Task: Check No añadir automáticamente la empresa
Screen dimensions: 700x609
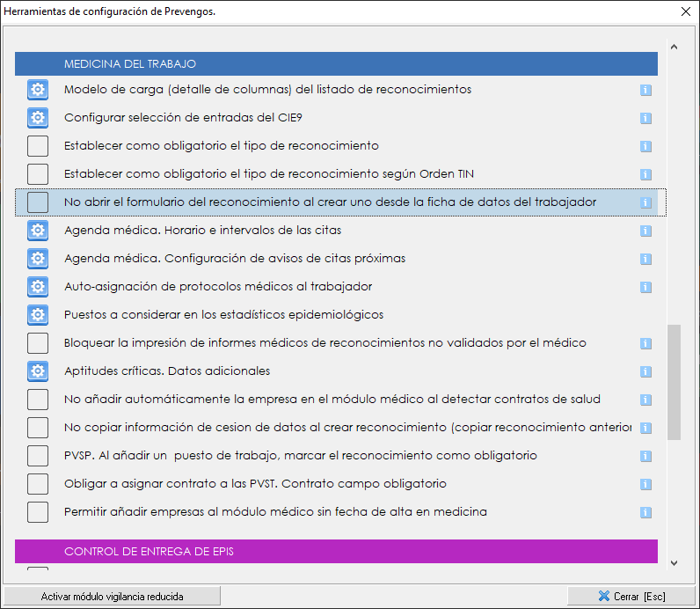Action: pyautogui.click(x=38, y=400)
